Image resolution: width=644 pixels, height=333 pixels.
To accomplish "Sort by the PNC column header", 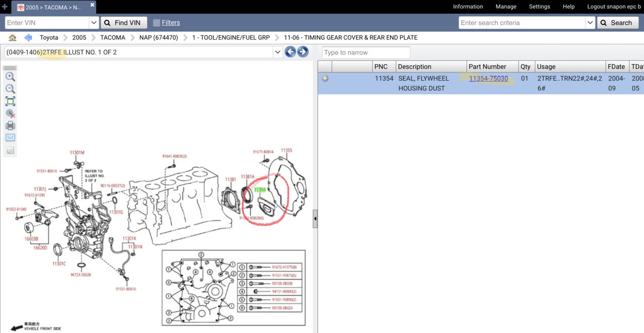I will (384, 66).
